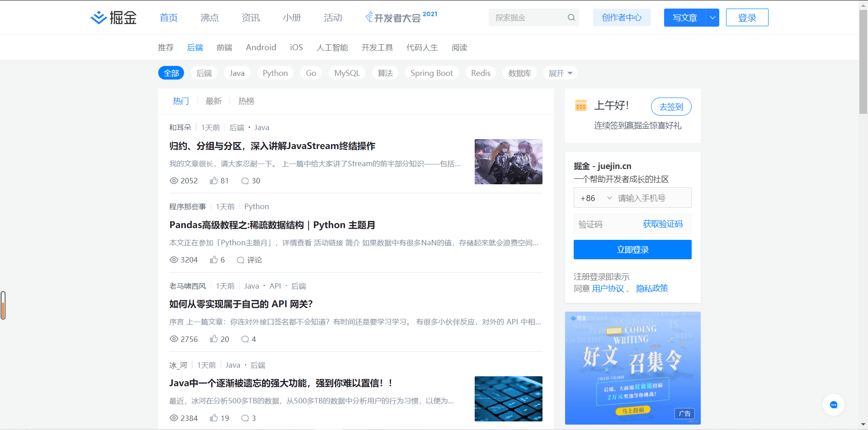Switch to Android category
The height and width of the screenshot is (430, 868).
point(261,47)
